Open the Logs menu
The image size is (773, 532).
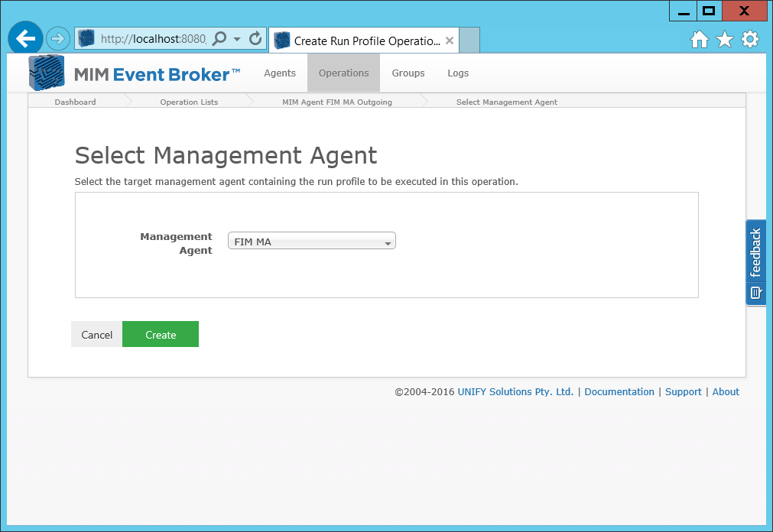click(458, 73)
